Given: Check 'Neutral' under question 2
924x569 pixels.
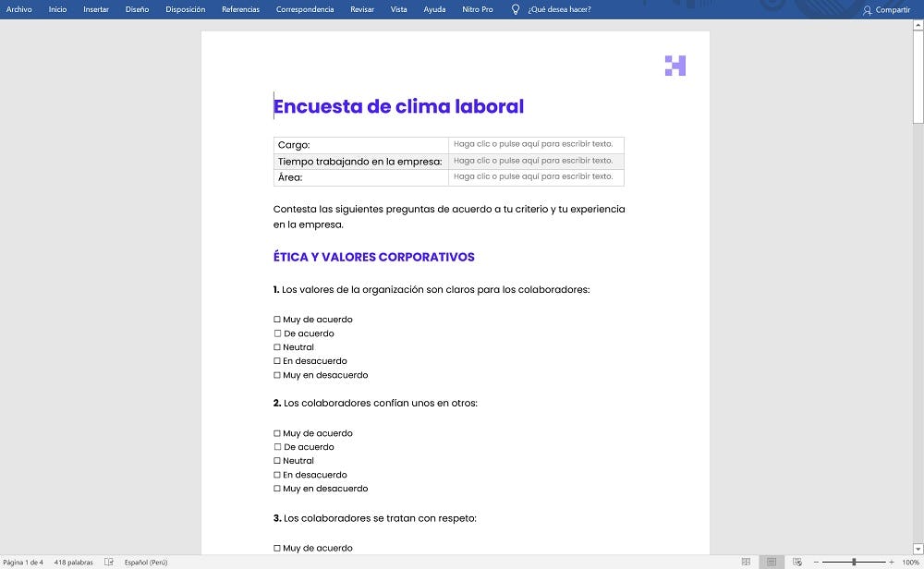Looking at the screenshot, I should (x=277, y=461).
